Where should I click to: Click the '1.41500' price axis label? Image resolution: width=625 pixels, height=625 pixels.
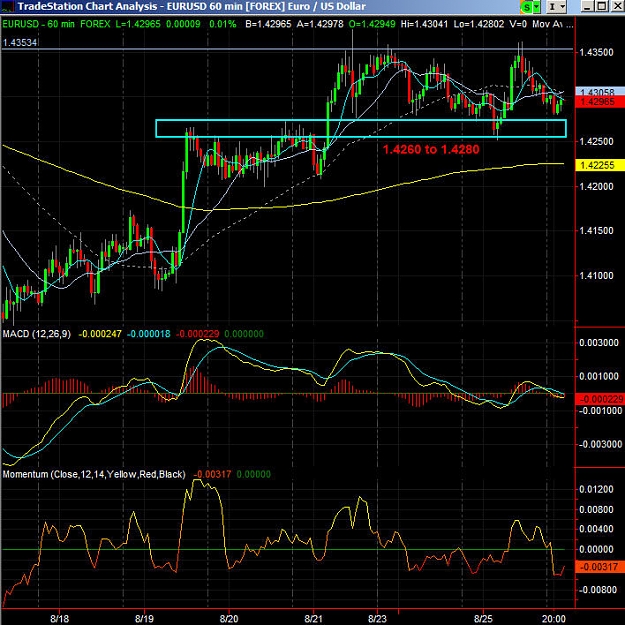pyautogui.click(x=596, y=231)
